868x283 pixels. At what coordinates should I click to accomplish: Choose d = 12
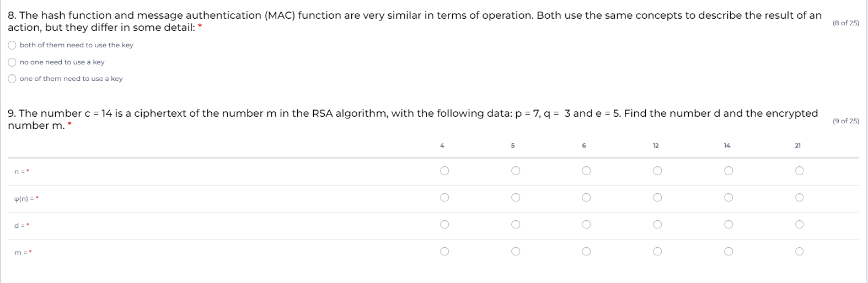point(657,225)
